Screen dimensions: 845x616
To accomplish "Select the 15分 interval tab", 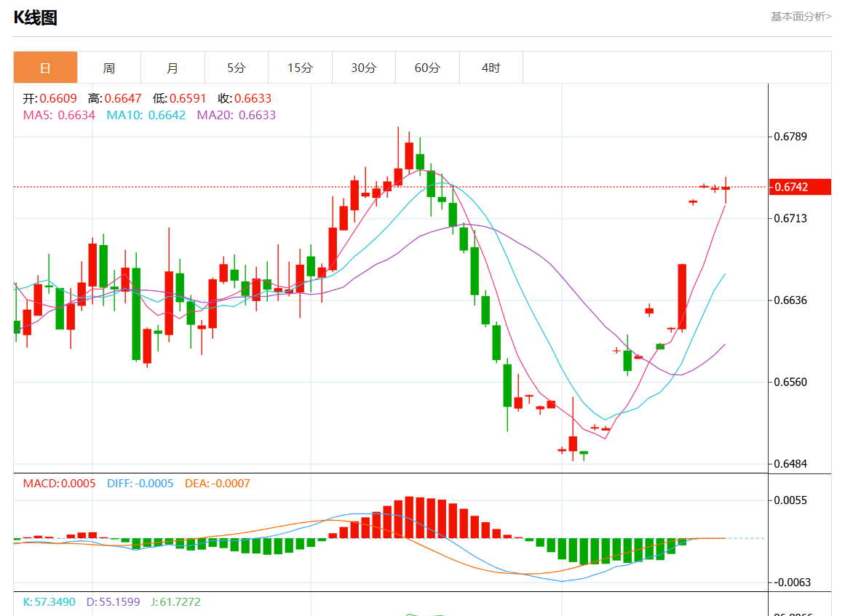I will (300, 68).
